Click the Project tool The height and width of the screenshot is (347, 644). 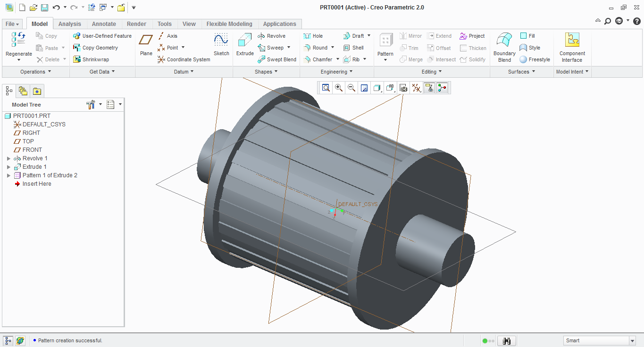(472, 36)
